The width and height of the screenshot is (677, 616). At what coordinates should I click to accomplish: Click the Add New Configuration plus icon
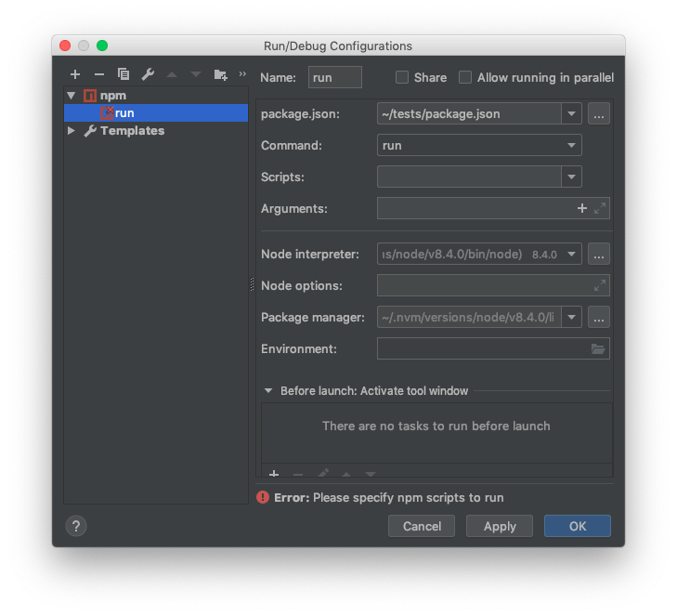(x=75, y=74)
